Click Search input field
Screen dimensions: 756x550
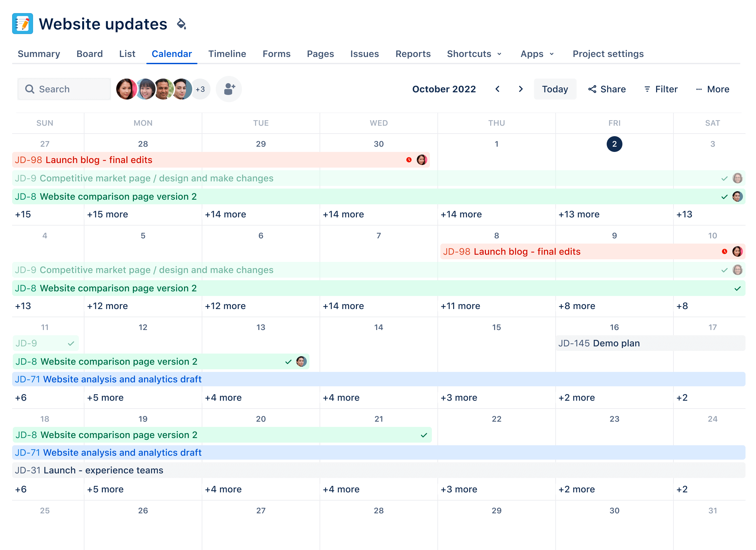64,89
